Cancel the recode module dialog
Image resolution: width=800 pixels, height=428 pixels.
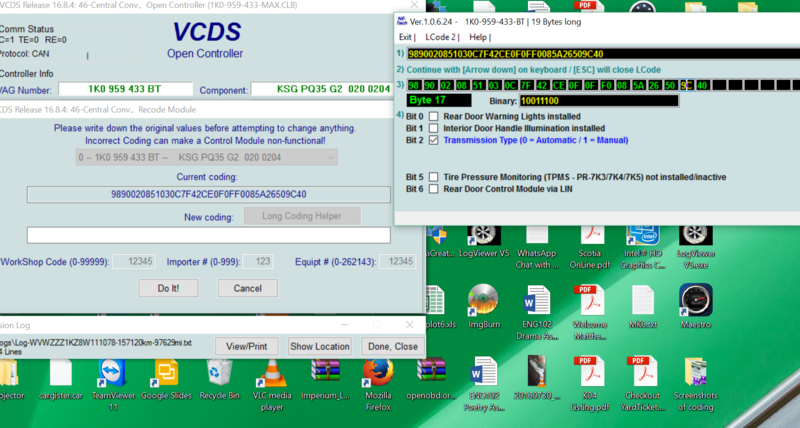(x=247, y=288)
